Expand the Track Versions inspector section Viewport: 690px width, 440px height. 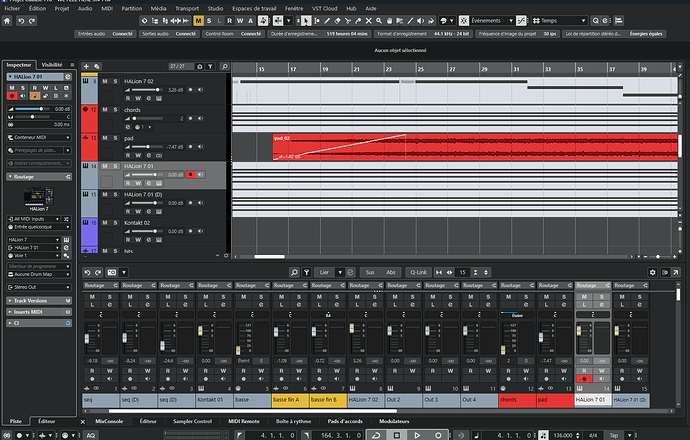10,301
